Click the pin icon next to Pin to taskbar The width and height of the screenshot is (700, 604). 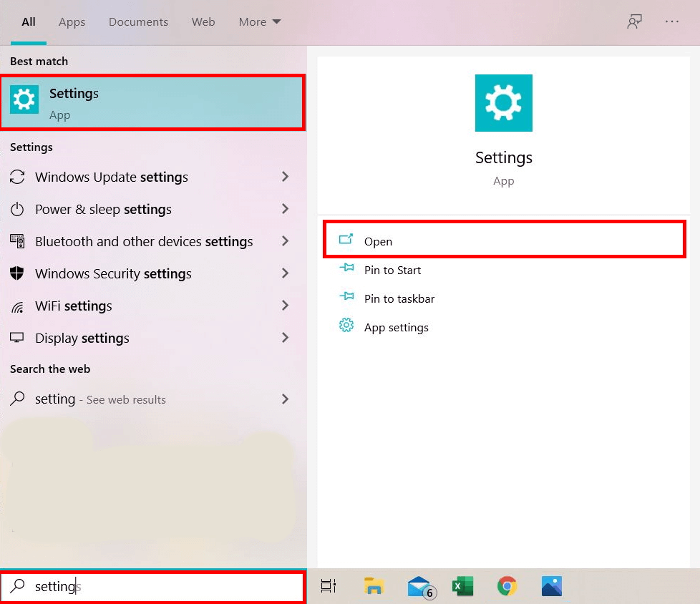[x=346, y=297]
